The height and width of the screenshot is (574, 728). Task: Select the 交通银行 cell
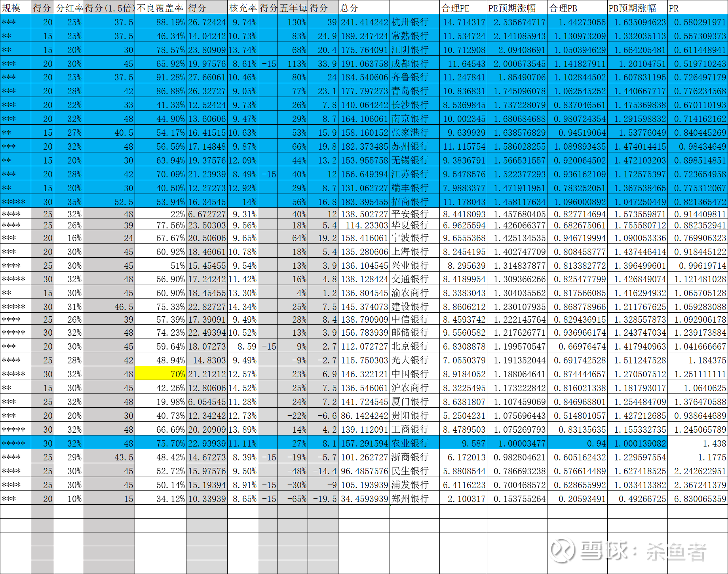click(x=414, y=279)
